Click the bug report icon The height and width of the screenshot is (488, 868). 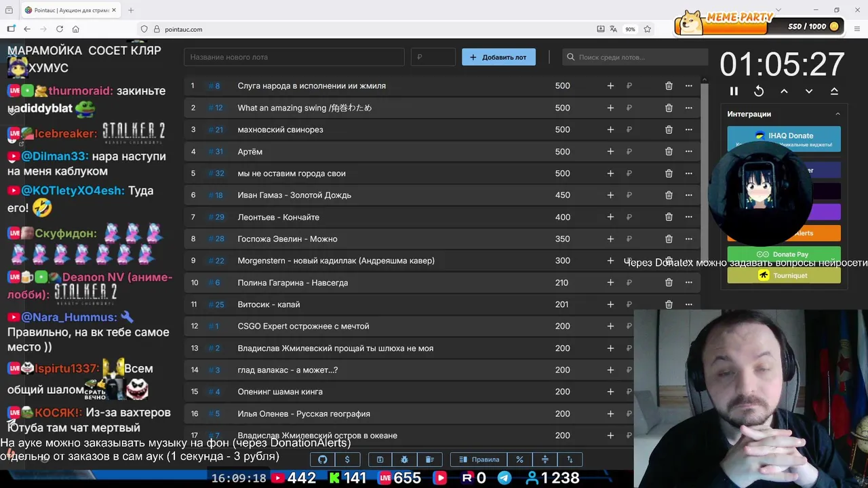click(x=405, y=460)
